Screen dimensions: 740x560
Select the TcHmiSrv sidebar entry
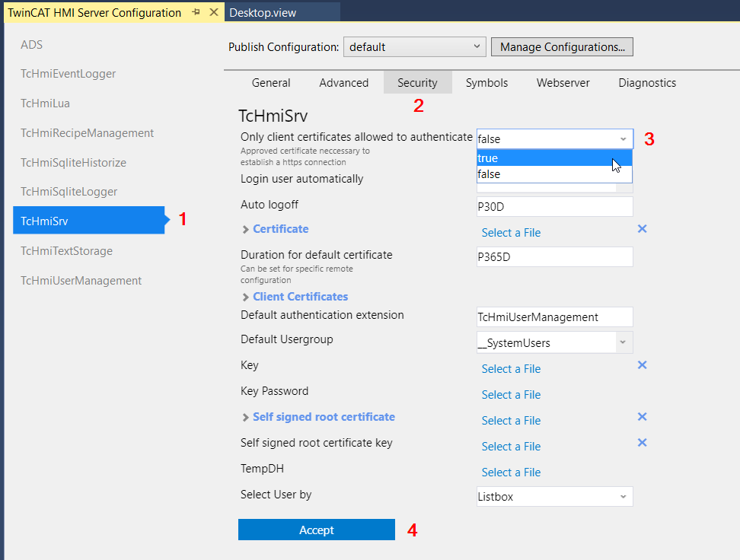[x=89, y=221]
